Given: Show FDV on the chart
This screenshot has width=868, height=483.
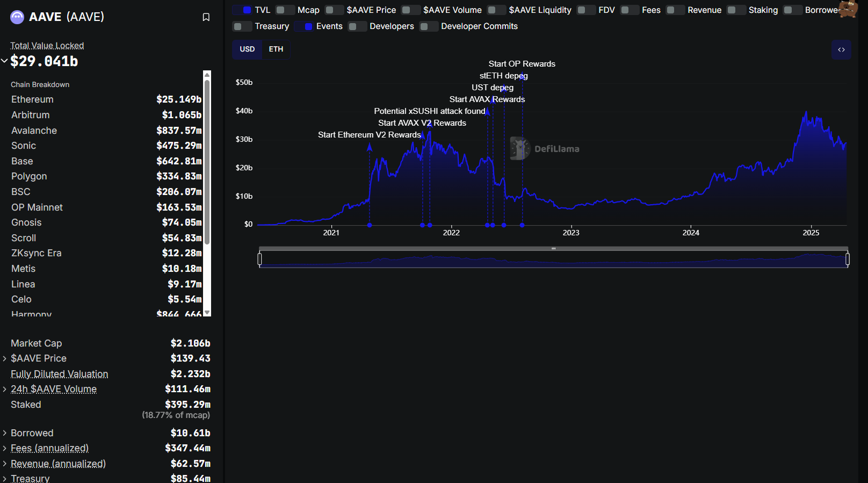Looking at the screenshot, I should [x=586, y=10].
